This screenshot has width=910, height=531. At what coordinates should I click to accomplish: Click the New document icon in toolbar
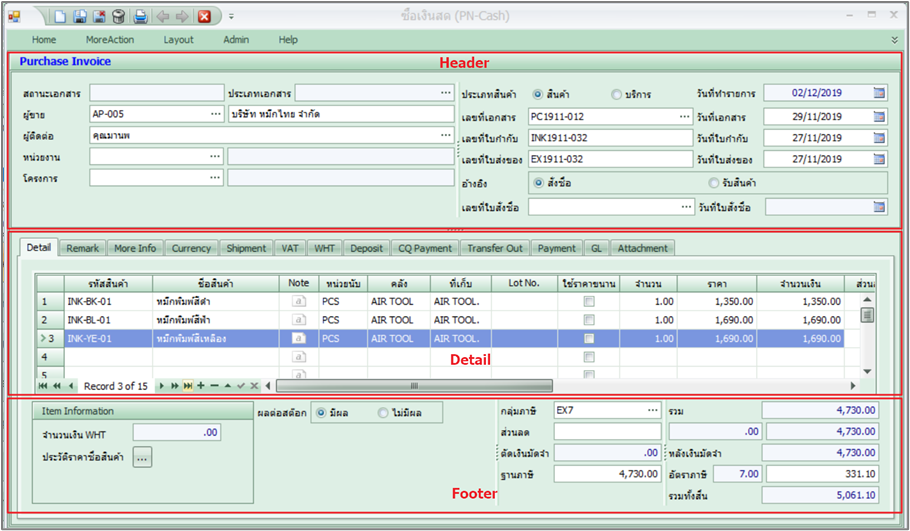pyautogui.click(x=61, y=16)
